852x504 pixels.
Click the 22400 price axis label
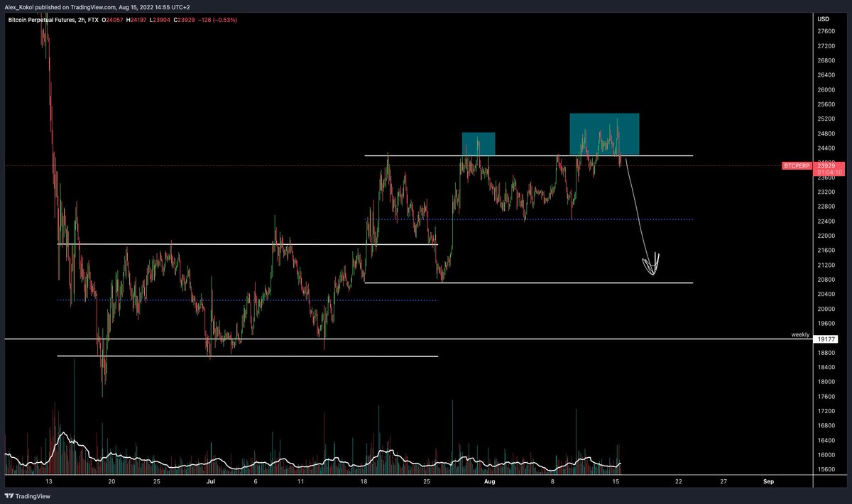825,221
